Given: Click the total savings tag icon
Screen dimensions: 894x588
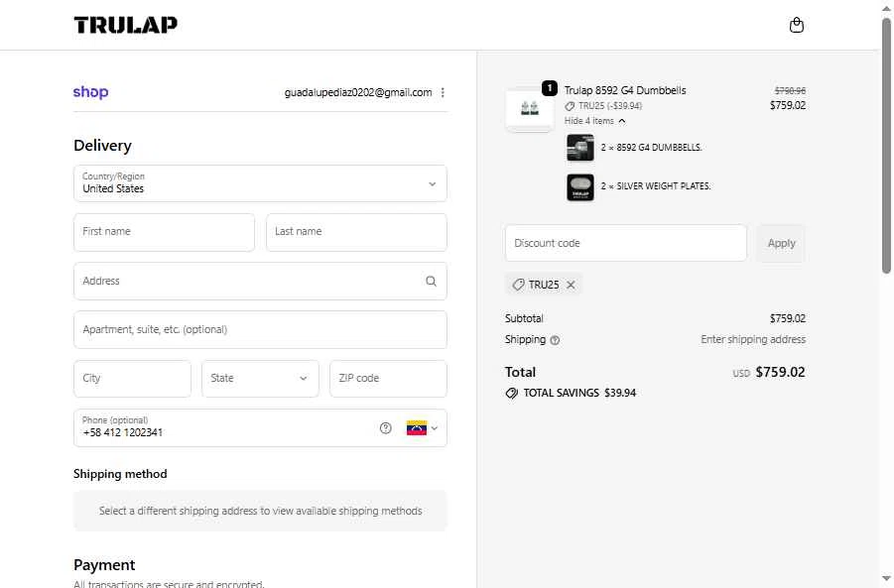Looking at the screenshot, I should [511, 393].
